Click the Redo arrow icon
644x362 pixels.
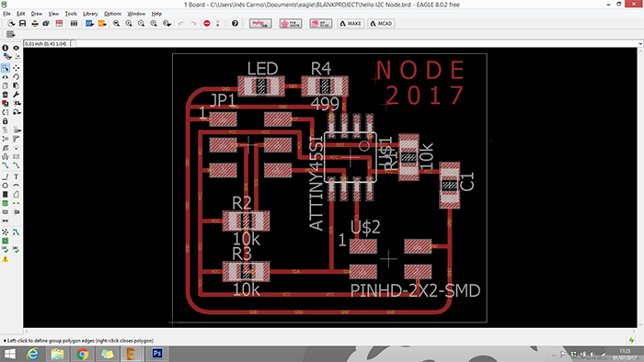click(193, 23)
